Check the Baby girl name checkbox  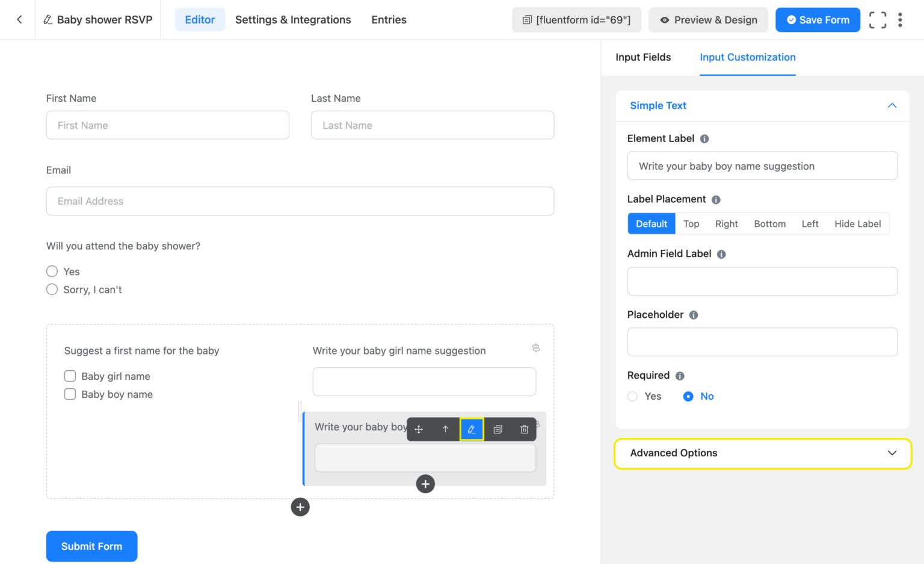coord(70,376)
